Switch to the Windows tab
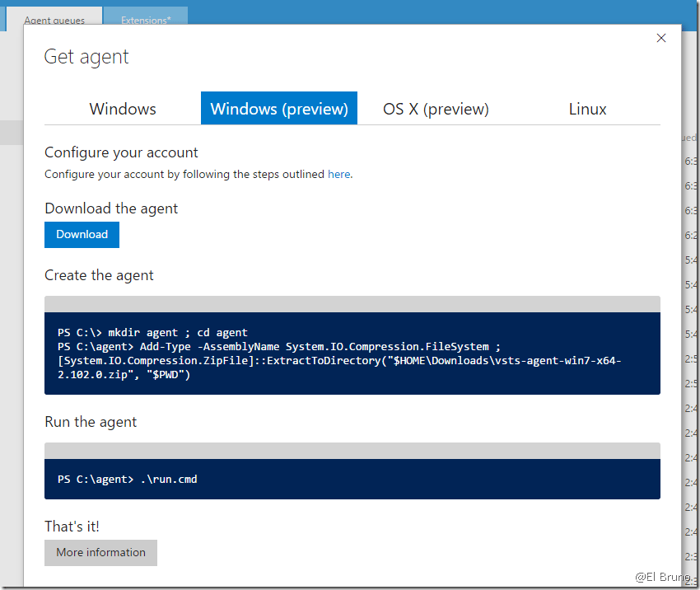Viewport: 700px width, 590px height. pyautogui.click(x=123, y=109)
